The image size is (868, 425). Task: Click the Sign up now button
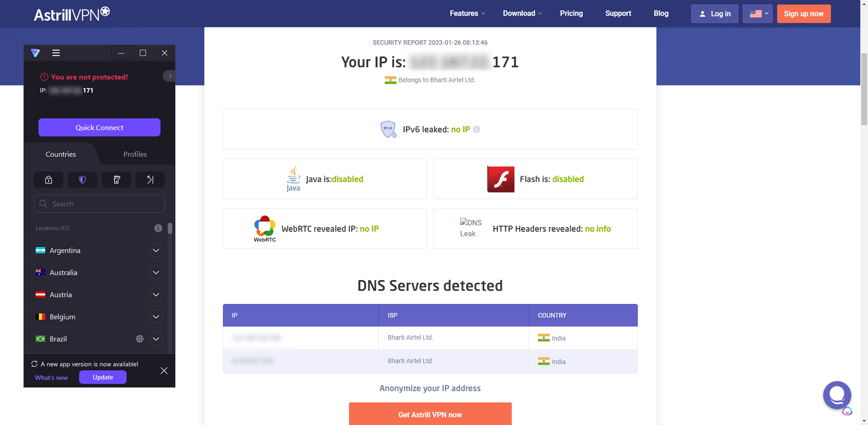pyautogui.click(x=804, y=14)
